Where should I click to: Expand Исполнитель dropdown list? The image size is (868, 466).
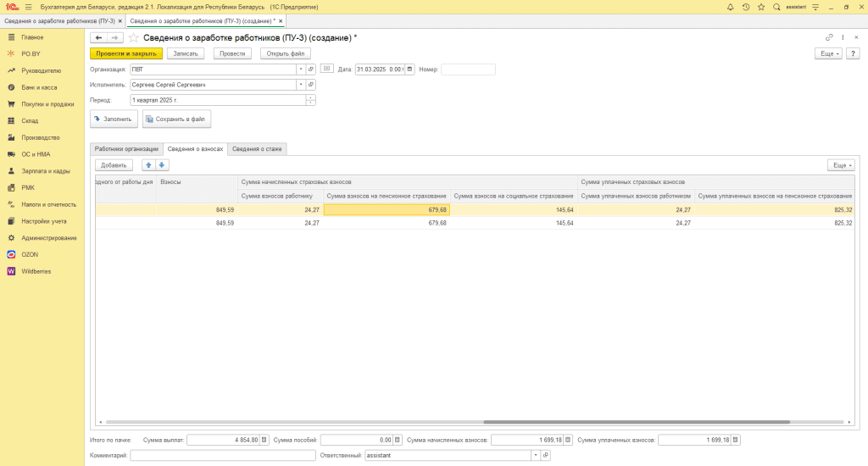[301, 85]
